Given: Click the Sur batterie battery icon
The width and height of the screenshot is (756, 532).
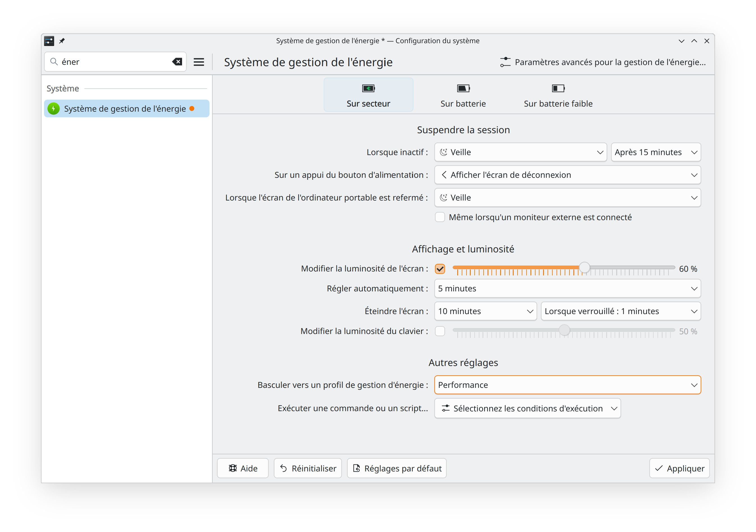Looking at the screenshot, I should [x=463, y=88].
